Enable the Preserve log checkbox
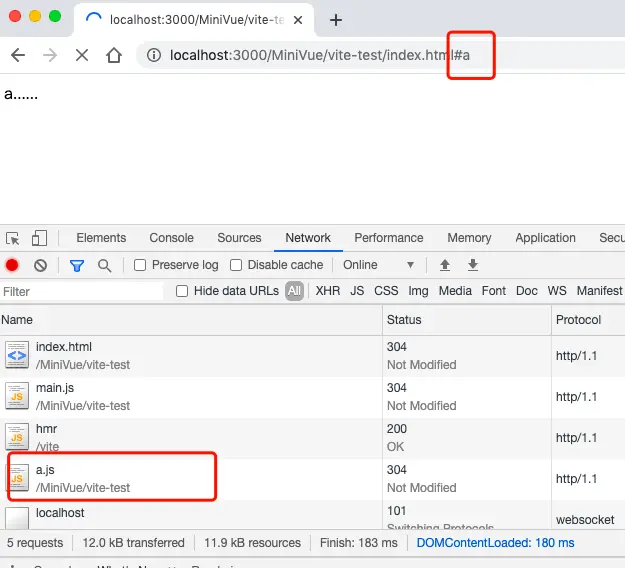Screen dimensions: 625x568 140,265
